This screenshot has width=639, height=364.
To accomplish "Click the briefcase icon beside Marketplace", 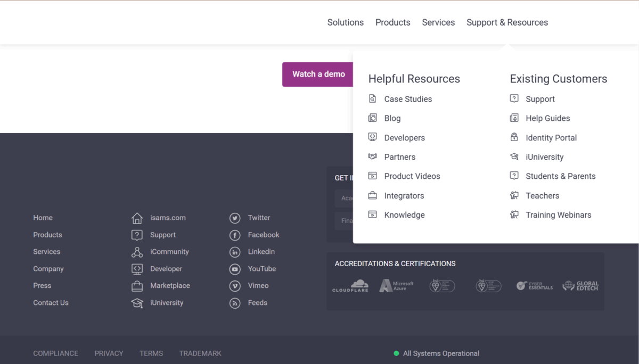I will 136,286.
